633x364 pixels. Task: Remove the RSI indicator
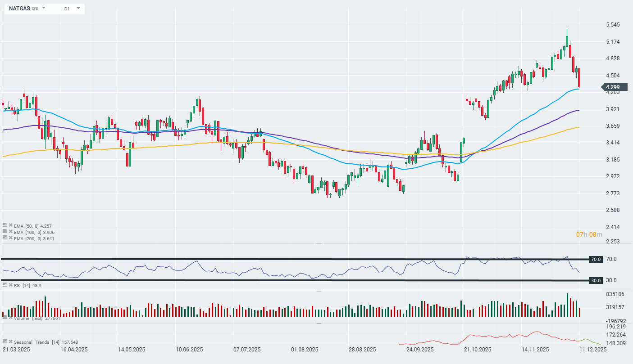10,285
